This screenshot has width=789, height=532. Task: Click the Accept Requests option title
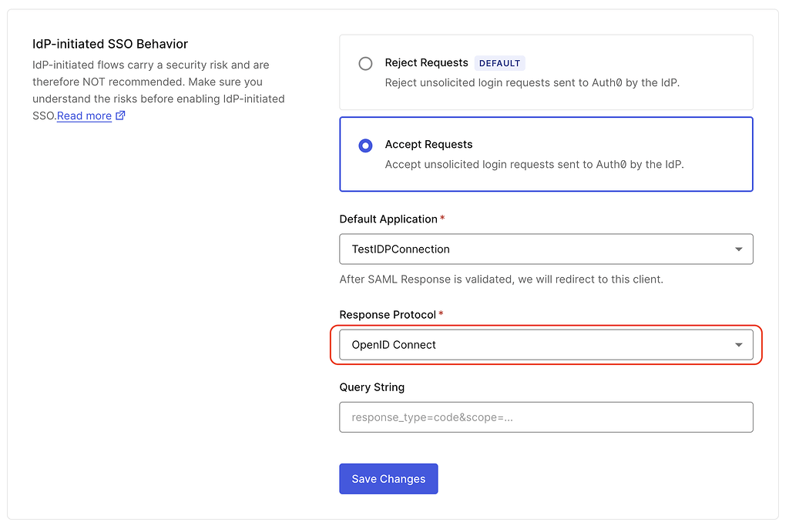(x=428, y=144)
